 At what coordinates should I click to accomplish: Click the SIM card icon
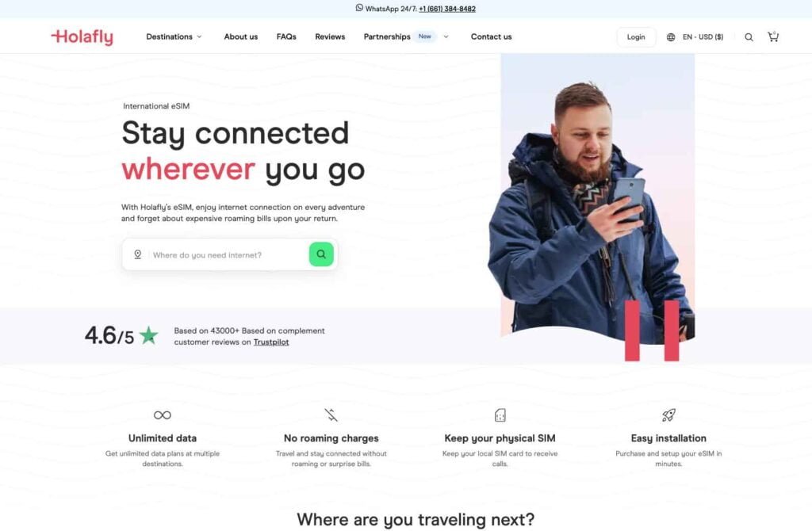click(x=500, y=415)
